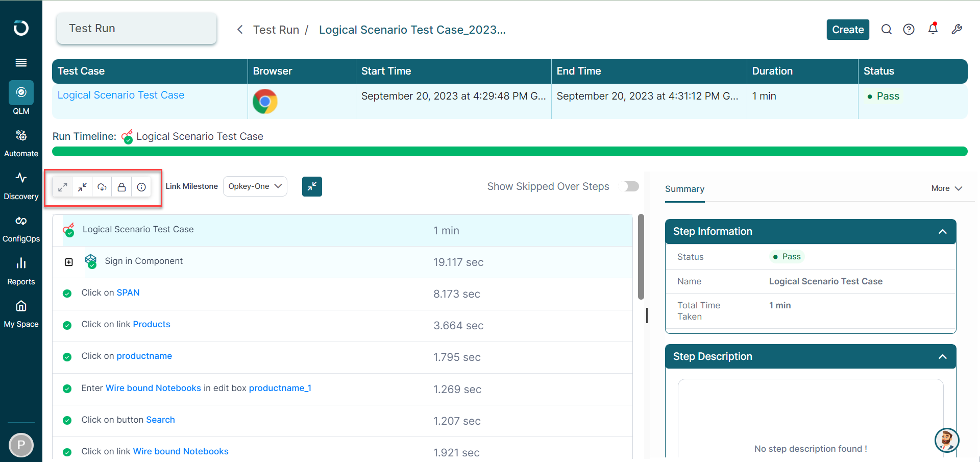The height and width of the screenshot is (462, 980).
Task: Open the user profile avatar P
Action: point(21,445)
